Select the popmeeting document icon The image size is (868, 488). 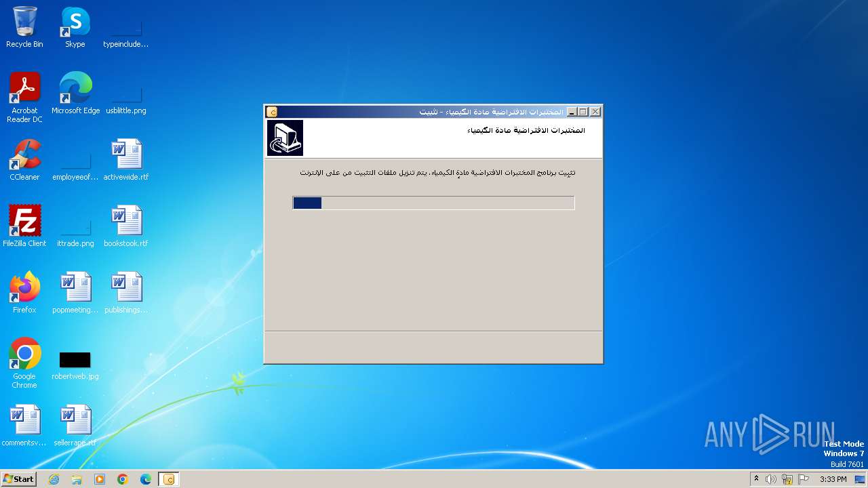75,293
